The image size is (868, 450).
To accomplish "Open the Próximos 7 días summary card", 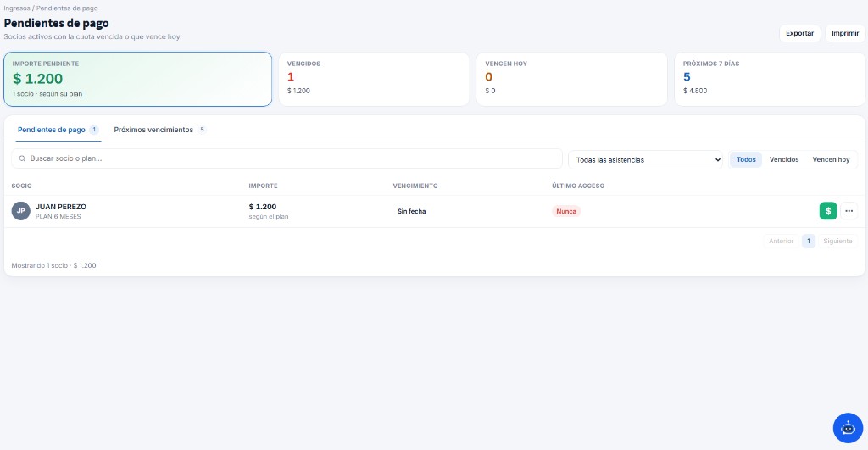I will coord(770,79).
